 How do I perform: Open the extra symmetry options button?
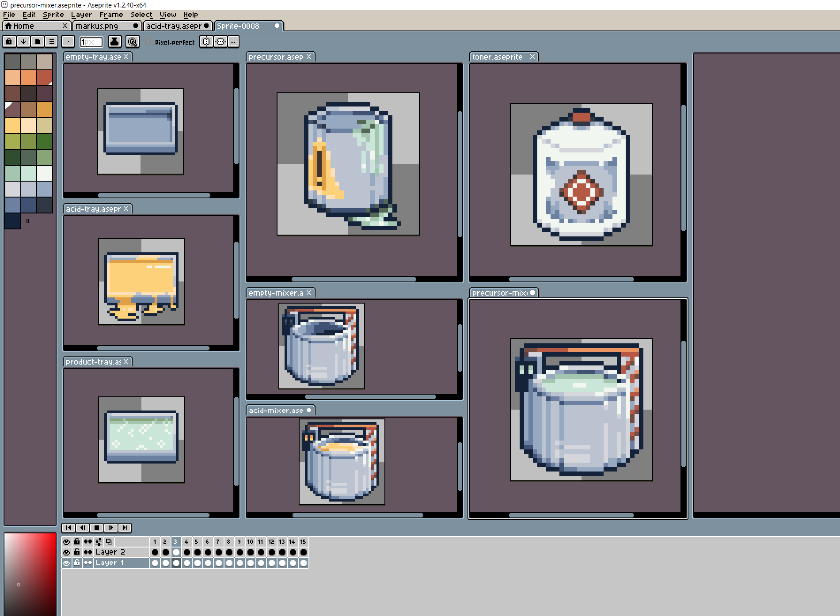[233, 42]
